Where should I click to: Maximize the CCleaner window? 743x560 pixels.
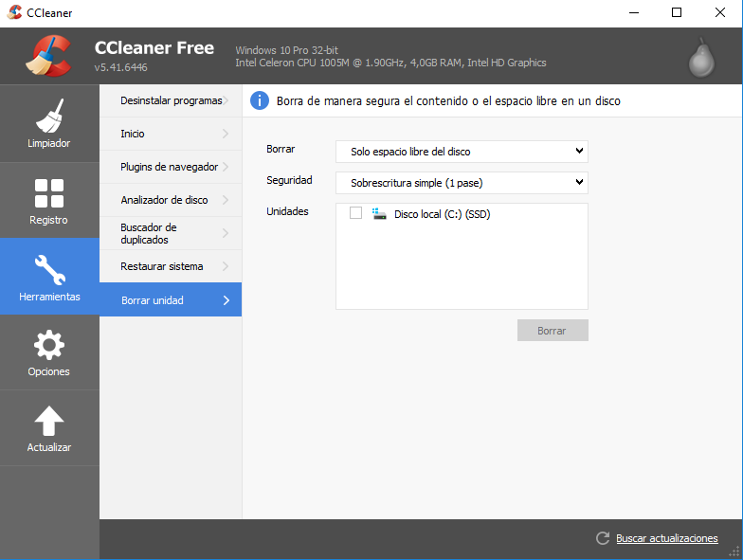coord(677,13)
